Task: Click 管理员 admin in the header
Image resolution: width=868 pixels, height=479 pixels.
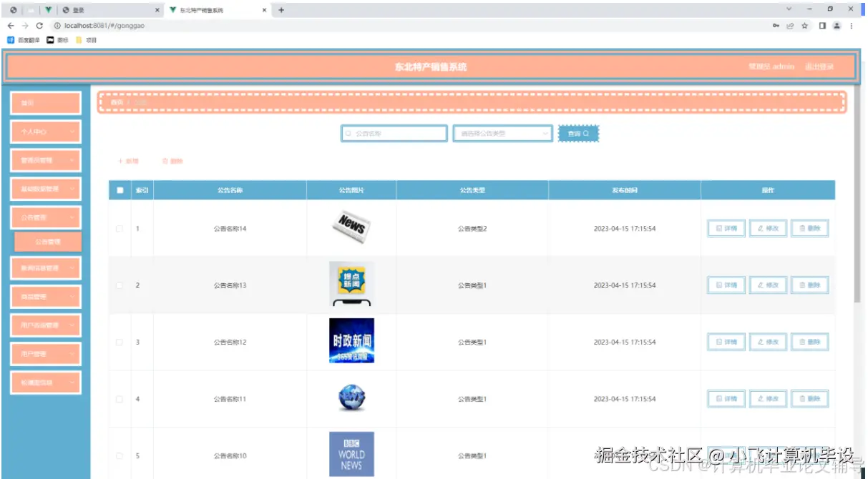Action: [x=771, y=66]
